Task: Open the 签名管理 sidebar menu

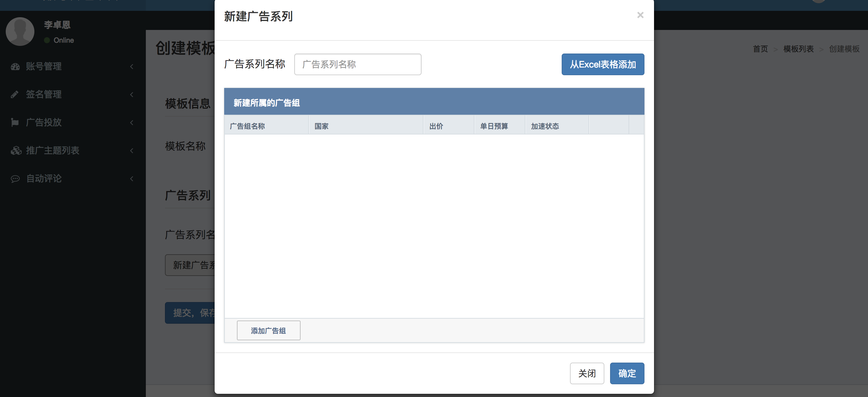Action: coord(73,94)
